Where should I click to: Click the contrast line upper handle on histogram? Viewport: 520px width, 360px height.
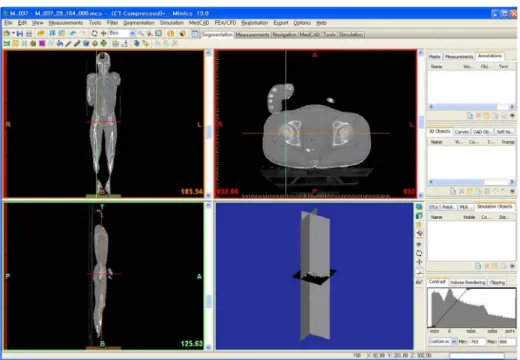(468, 289)
